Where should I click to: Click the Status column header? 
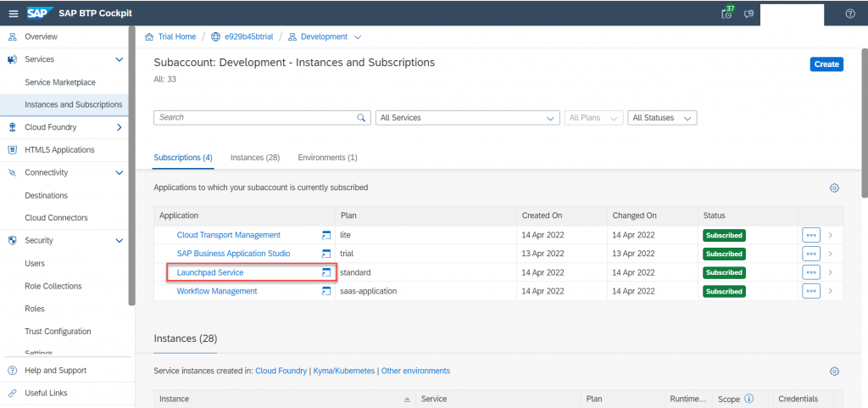click(714, 215)
